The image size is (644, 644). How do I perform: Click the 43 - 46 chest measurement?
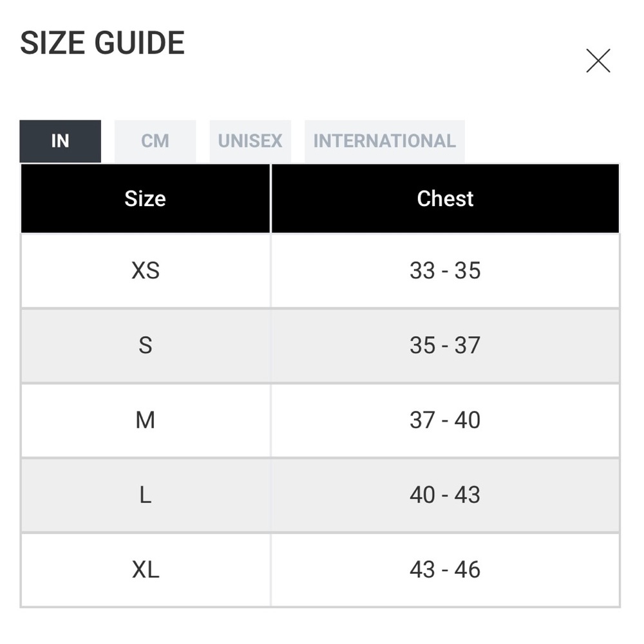[x=445, y=570]
